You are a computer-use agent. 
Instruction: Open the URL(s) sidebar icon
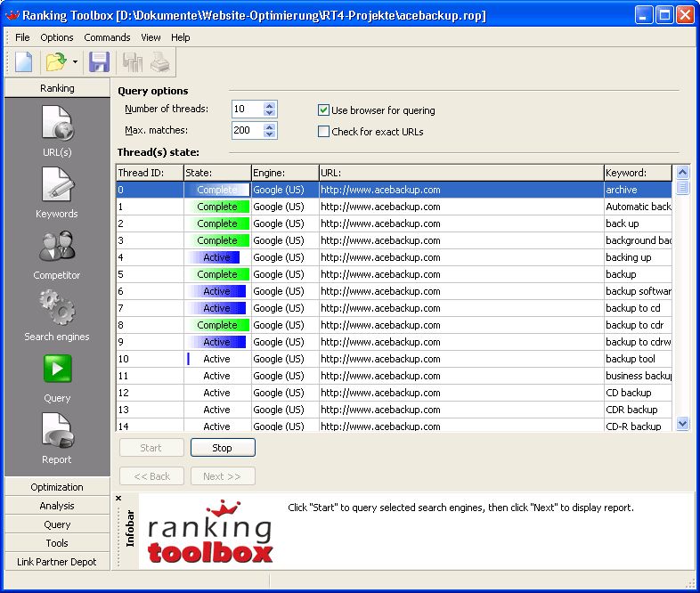pos(57,124)
